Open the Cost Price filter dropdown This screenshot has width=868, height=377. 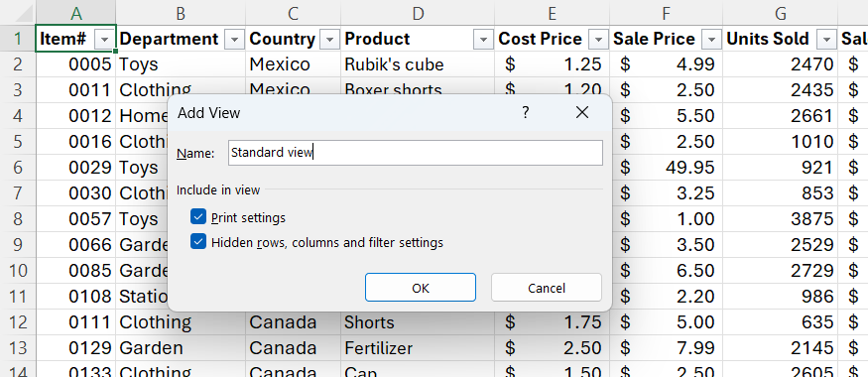point(598,40)
